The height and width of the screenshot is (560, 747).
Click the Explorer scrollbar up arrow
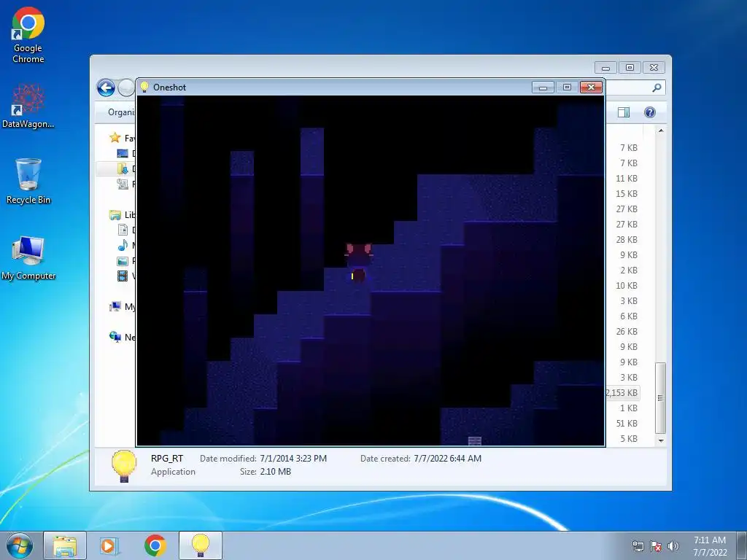coord(660,131)
